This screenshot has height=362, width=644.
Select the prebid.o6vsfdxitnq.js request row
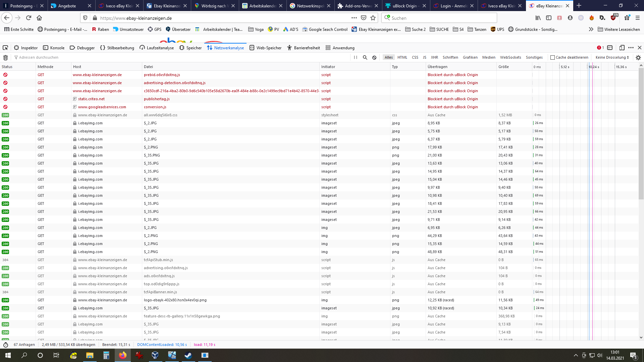162,75
